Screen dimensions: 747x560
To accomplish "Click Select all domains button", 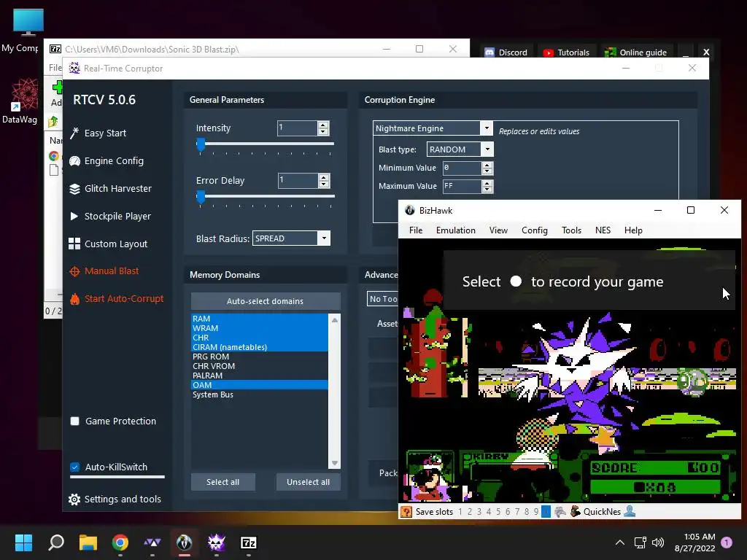I will (x=223, y=482).
